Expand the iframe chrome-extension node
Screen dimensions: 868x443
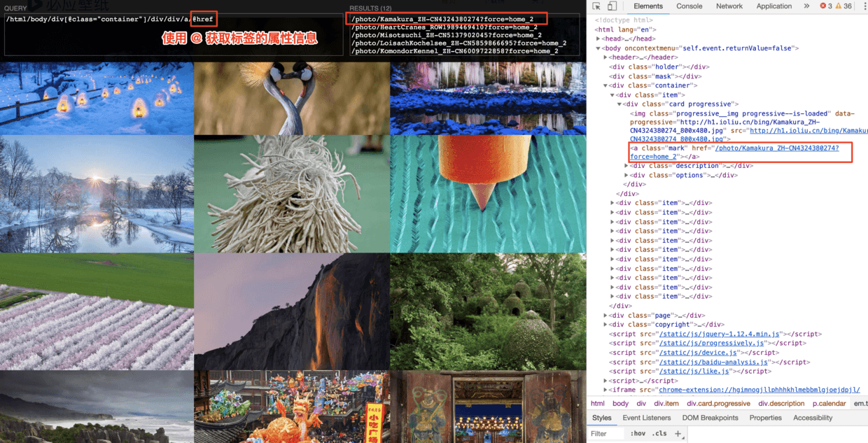(x=605, y=390)
